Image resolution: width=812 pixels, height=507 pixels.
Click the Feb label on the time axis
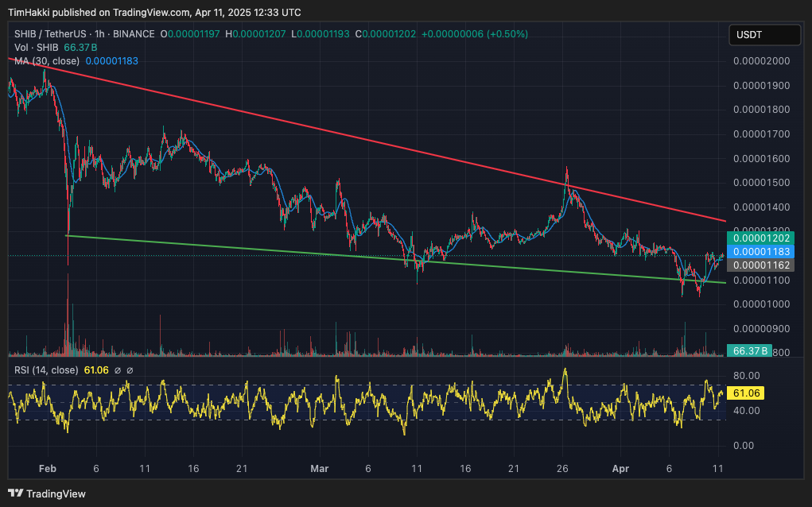[48, 469]
